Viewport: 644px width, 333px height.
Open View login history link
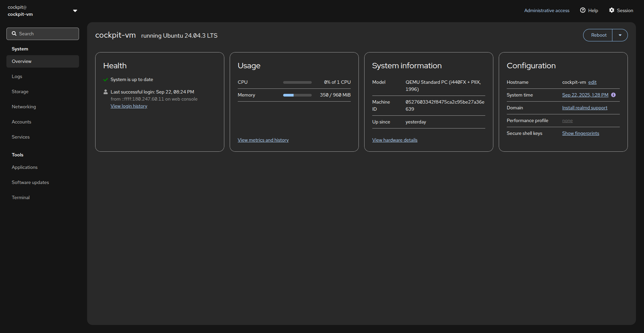click(x=129, y=106)
